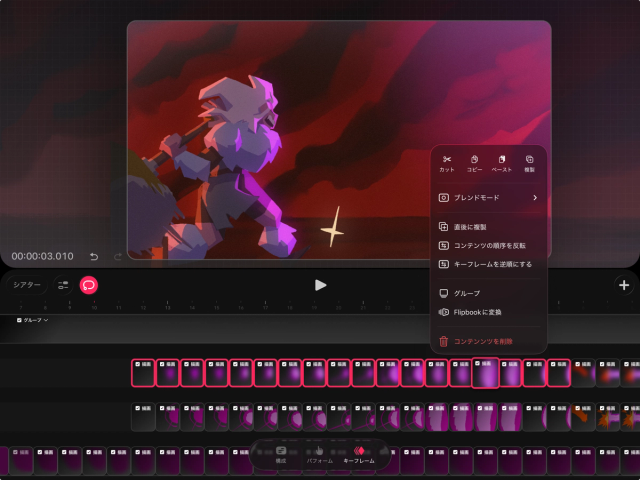
Task: Redo with the curved forward arrow
Action: pyautogui.click(x=118, y=256)
